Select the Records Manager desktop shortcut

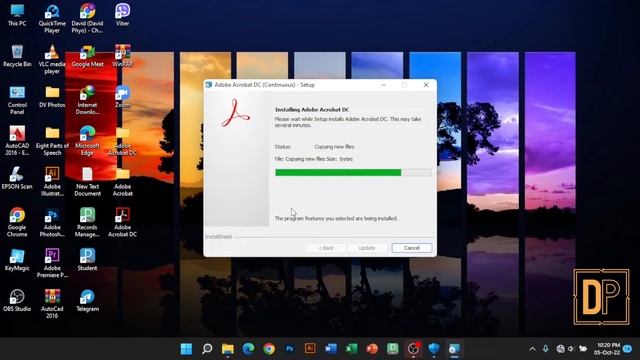click(x=87, y=223)
